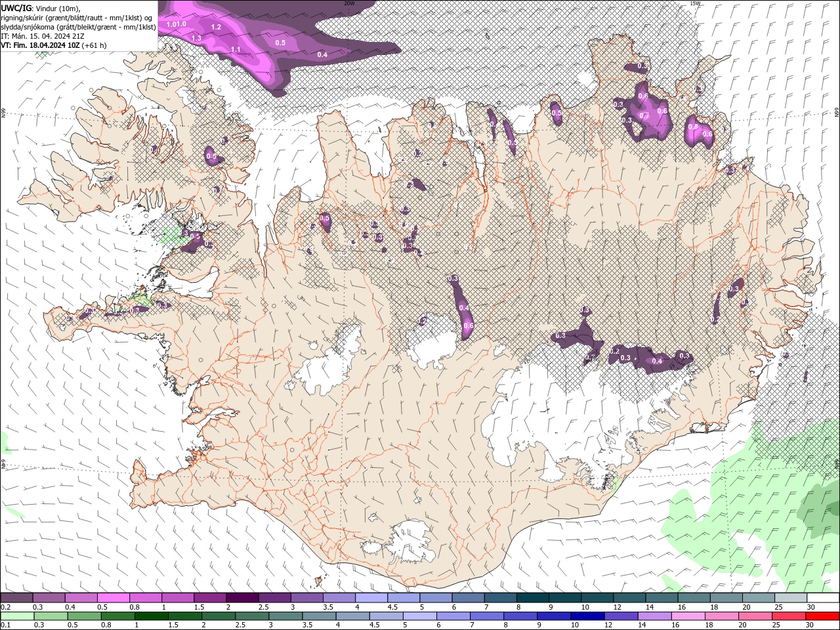Select the palest green swatch starting the lower legend
Image resolution: width=840 pixels, height=630 pixels.
click(x=17, y=616)
